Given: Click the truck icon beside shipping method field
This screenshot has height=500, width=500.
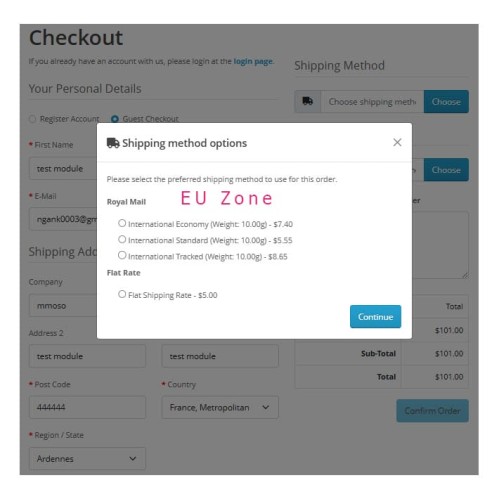Looking at the screenshot, I should pyautogui.click(x=307, y=101).
